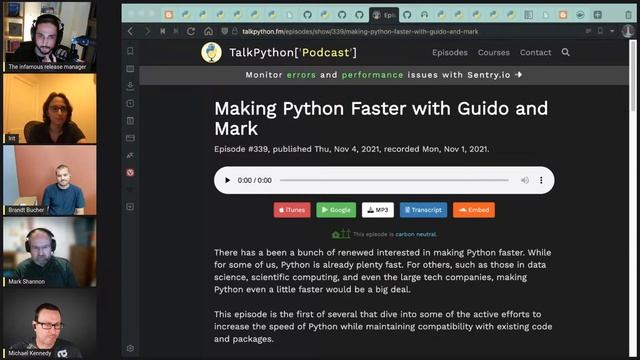Reload the Talk Python page
Viewport: 640px width, 360px height.
click(x=191, y=31)
